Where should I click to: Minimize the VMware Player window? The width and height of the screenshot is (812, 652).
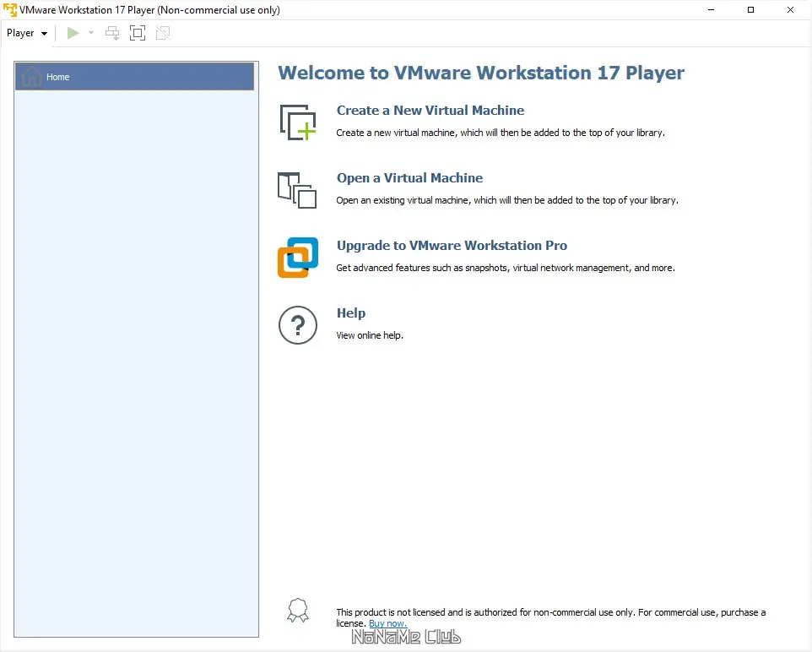tap(711, 10)
